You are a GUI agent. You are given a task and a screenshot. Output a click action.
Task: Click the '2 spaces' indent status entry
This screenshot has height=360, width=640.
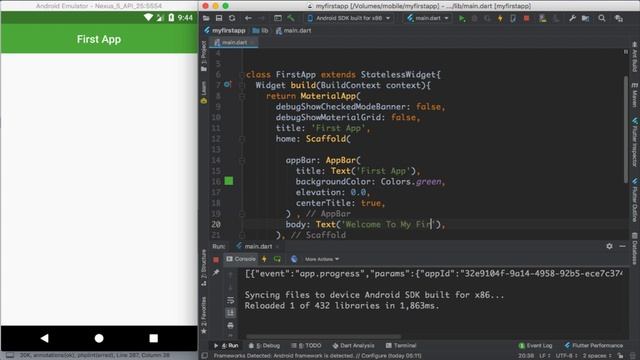point(596,356)
